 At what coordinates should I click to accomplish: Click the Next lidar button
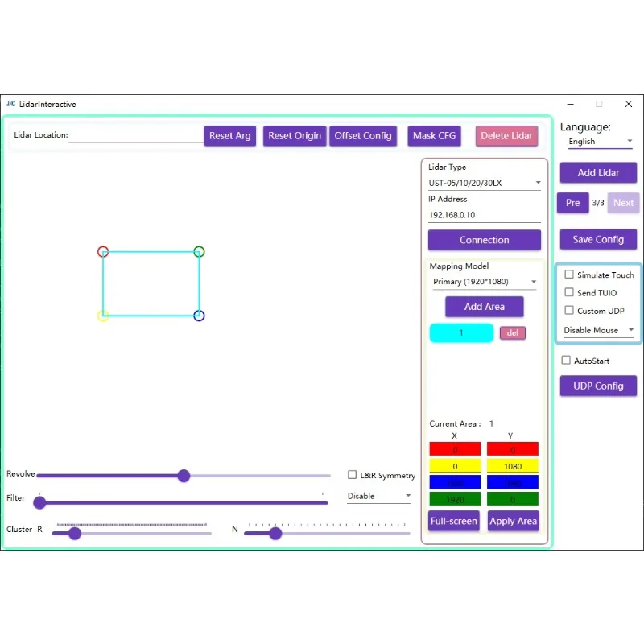tap(623, 203)
